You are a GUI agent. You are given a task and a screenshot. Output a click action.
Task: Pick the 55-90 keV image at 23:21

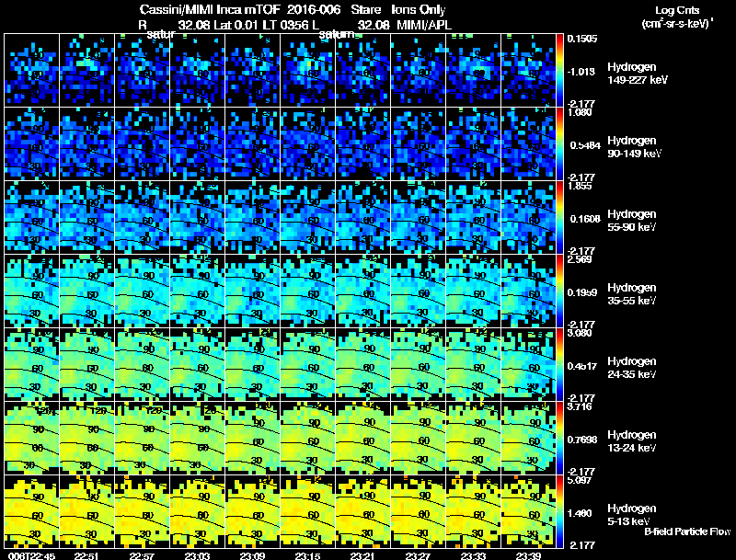(x=362, y=217)
